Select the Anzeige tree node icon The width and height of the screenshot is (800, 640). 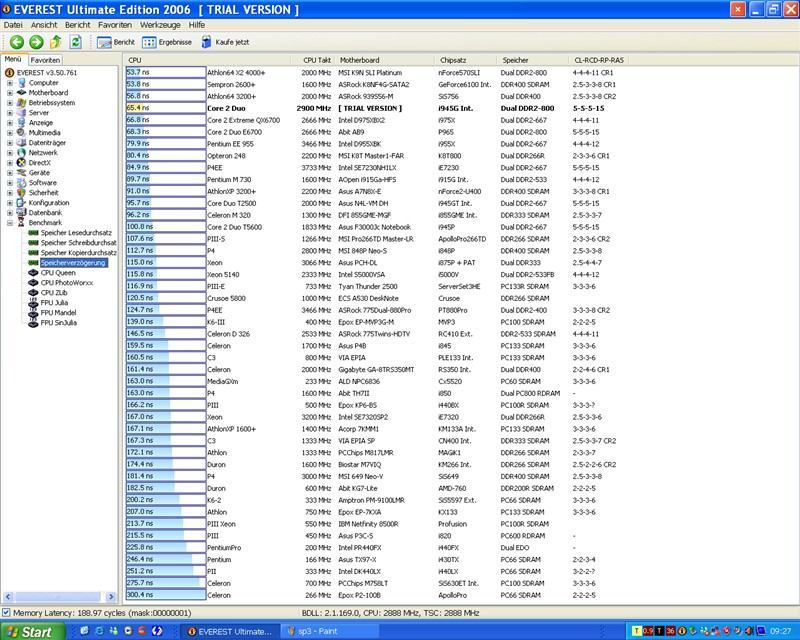pos(21,122)
